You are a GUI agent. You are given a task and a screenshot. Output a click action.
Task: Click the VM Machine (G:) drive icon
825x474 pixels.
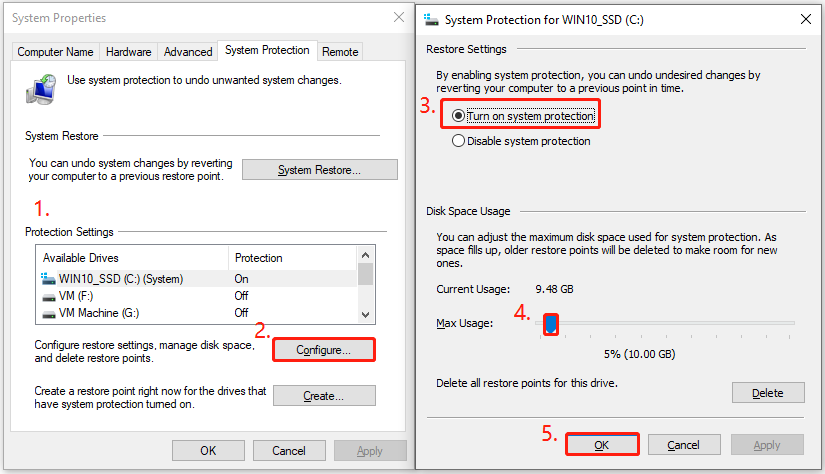pyautogui.click(x=49, y=313)
